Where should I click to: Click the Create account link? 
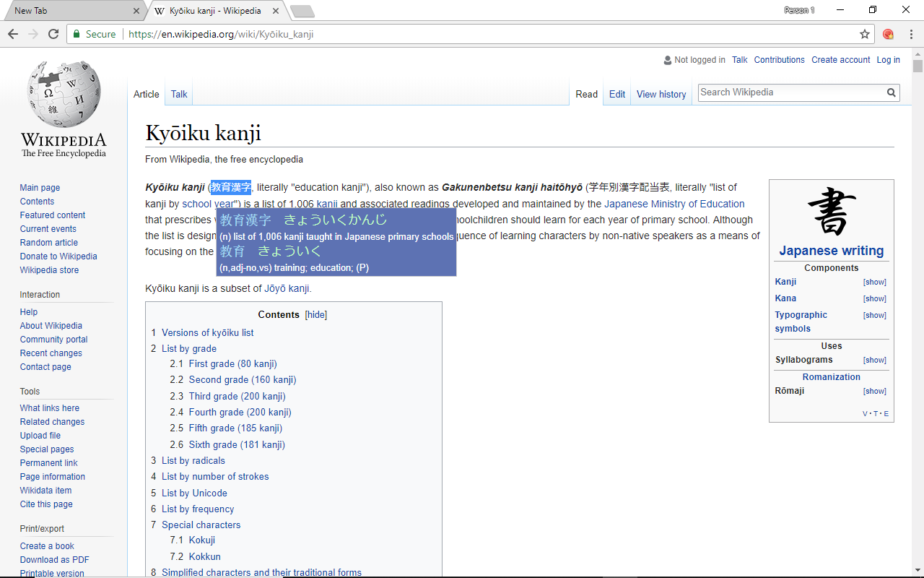pos(840,60)
